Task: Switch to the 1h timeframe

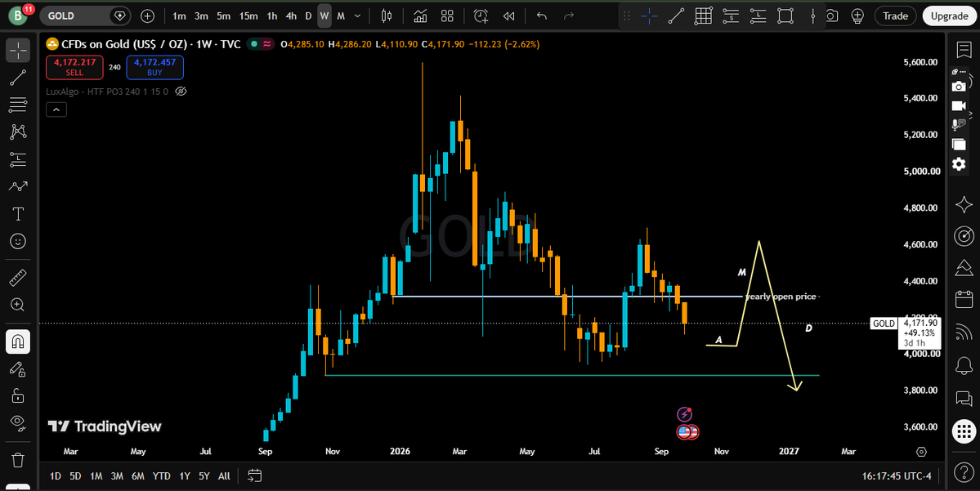Action: coord(272,16)
